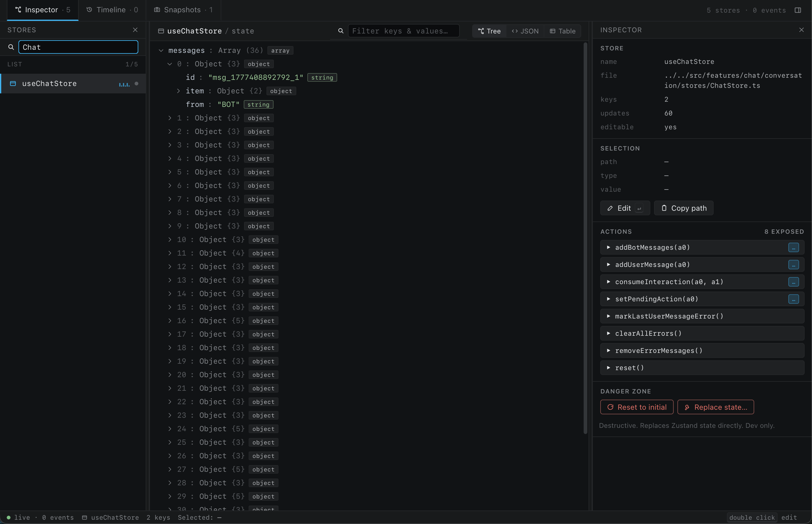Click the store icon in the status bar
Screen dimensions: 812x524
pos(85,518)
